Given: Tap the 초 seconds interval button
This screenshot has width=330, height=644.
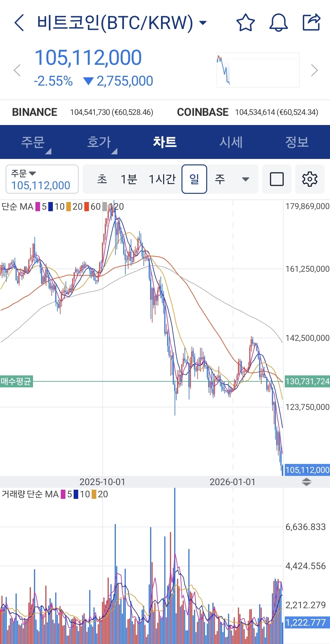Looking at the screenshot, I should click(x=102, y=179).
